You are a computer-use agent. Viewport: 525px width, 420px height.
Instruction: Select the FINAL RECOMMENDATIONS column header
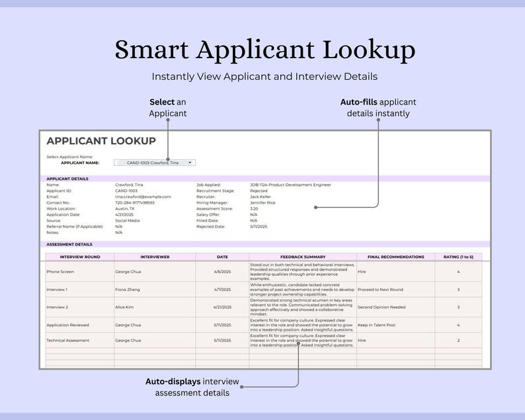click(x=396, y=257)
